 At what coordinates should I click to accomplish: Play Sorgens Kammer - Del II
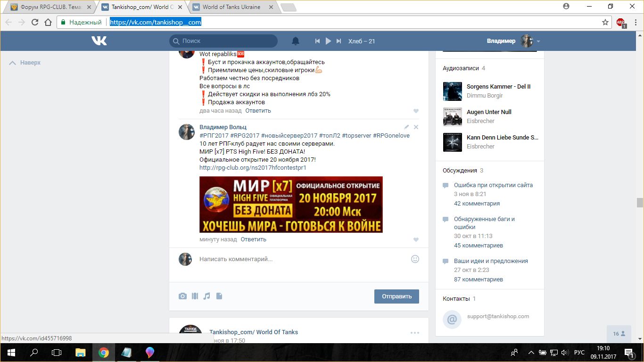[499, 87]
